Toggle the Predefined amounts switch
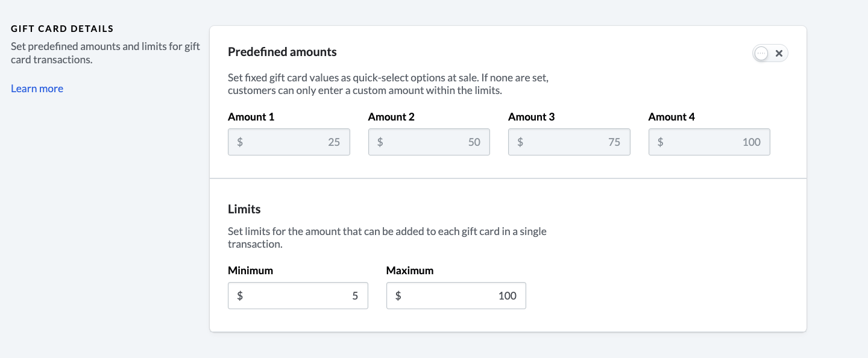The image size is (868, 358). pos(770,54)
